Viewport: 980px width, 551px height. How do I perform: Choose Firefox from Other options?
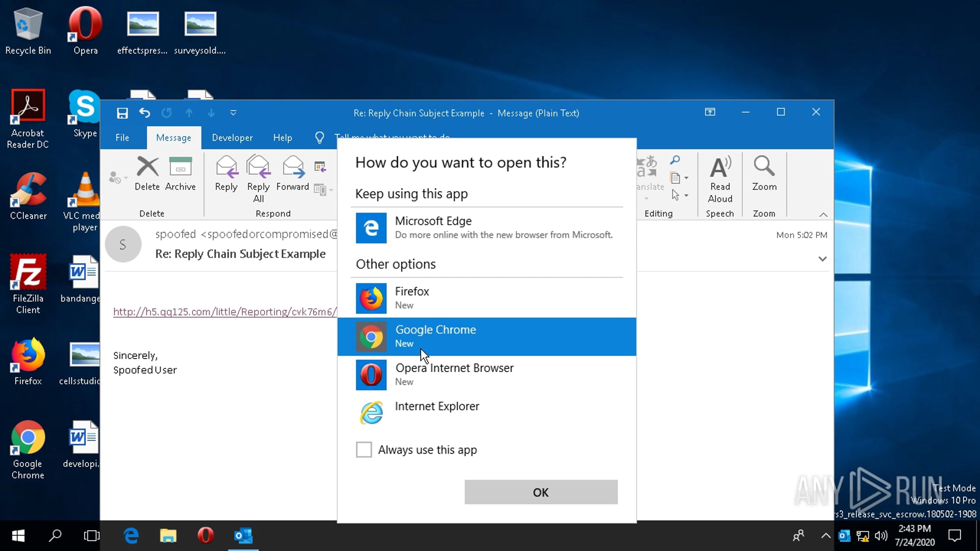(487, 298)
